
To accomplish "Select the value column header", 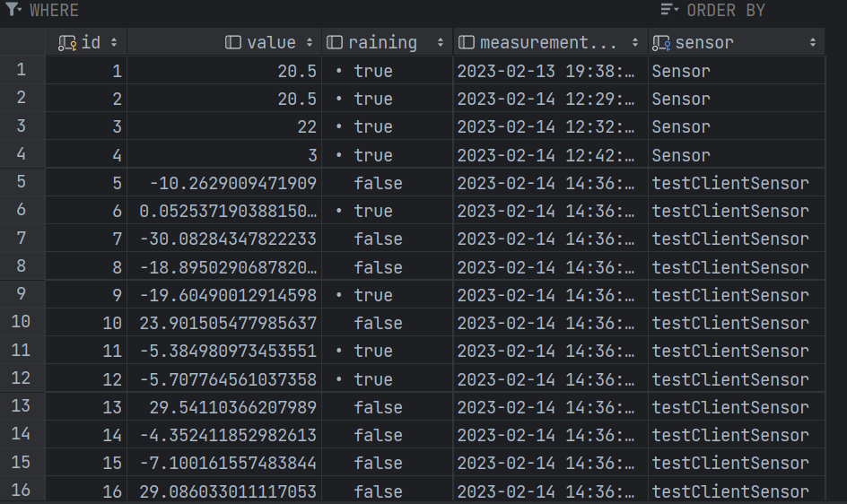I will pyautogui.click(x=224, y=42).
